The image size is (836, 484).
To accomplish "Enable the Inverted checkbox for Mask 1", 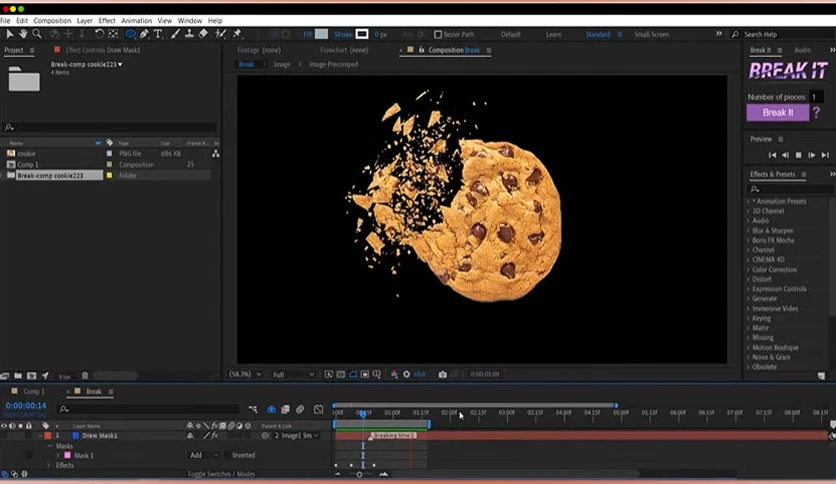I will coord(228,455).
